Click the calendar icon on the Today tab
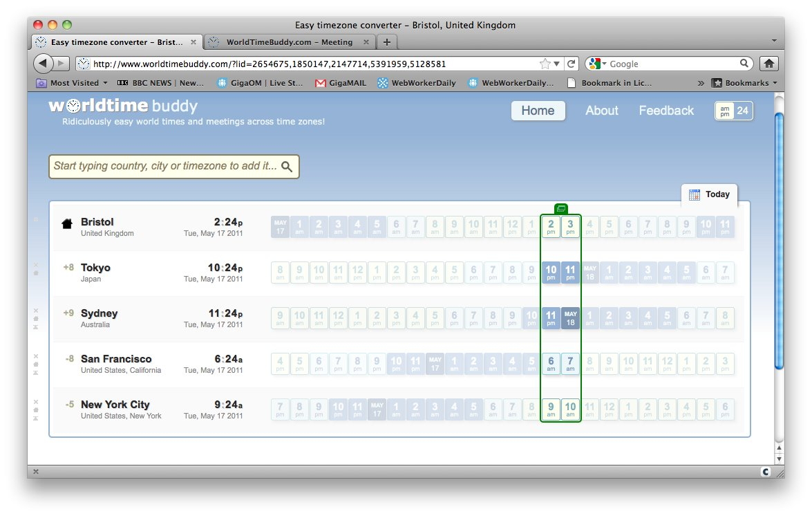Viewport: 812px width, 516px height. click(x=695, y=195)
